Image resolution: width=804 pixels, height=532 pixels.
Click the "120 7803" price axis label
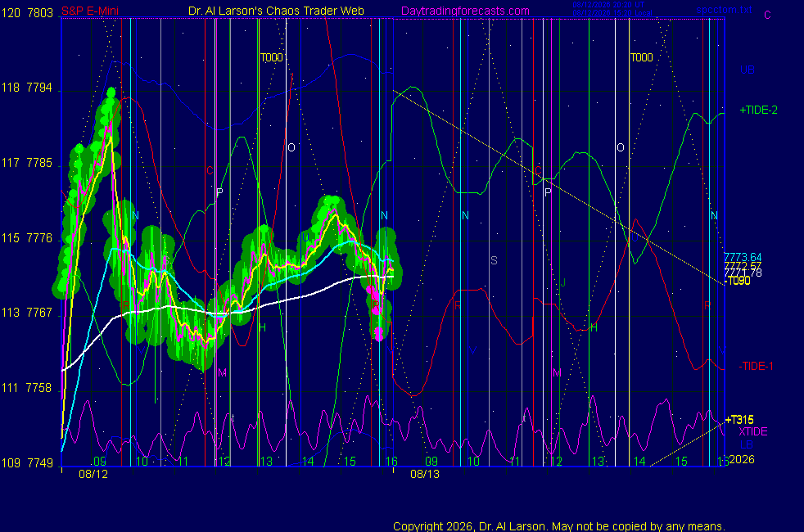pos(27,13)
